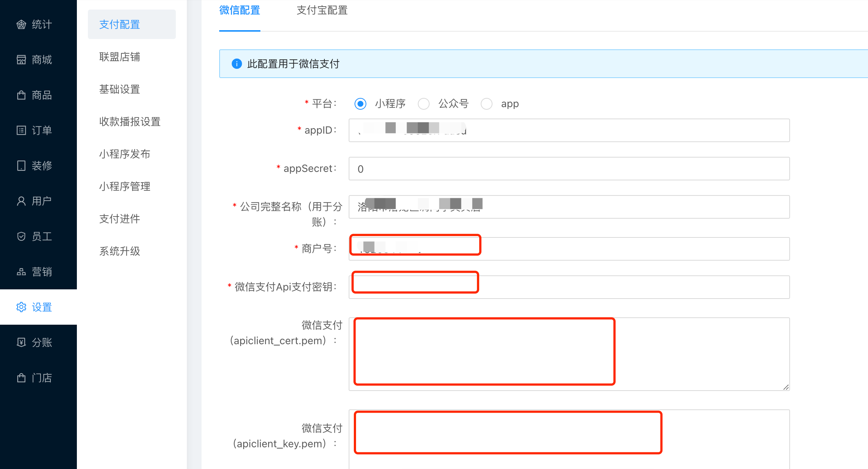Viewport: 868px width, 469px height.
Task: Open the 统计 menu label in sidebar
Action: (x=42, y=24)
